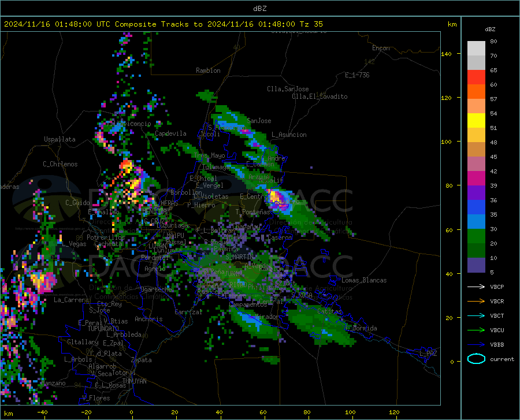Viewport: 520px width, 420px height.
Task: Select the light gray 70-80 dBZ swatch
Action: [476, 49]
